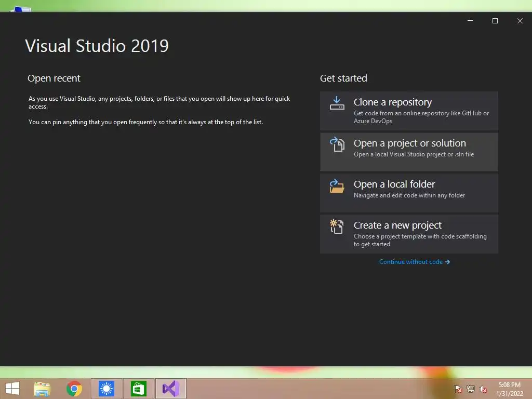Click the 'You can pin anything' paragraph
Viewport: 532px width, 399px height.
(x=145, y=122)
